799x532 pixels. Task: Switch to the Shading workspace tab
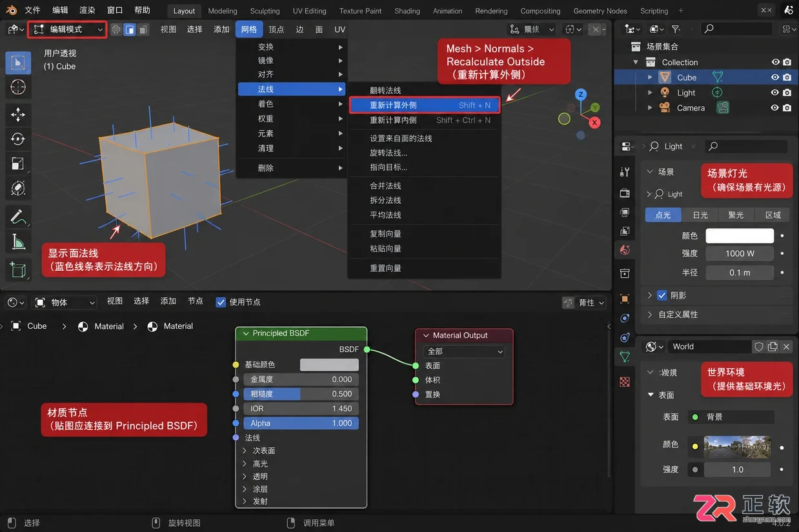pos(407,11)
